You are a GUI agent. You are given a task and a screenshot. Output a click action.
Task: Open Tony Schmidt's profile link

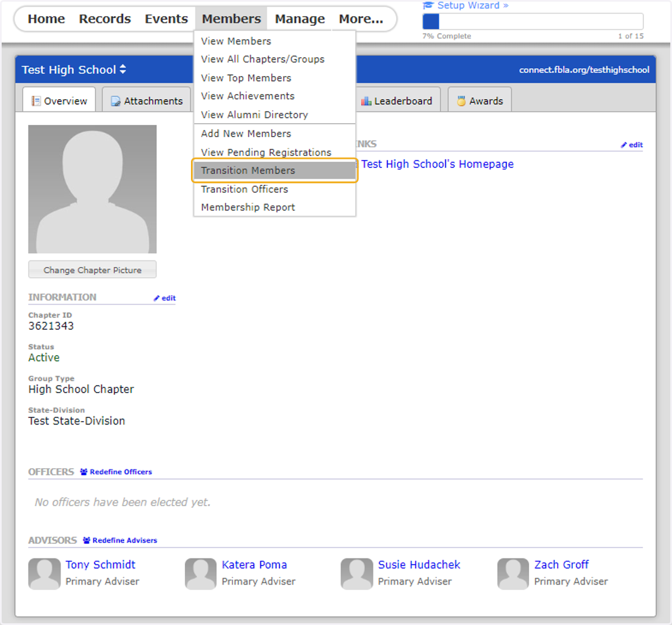point(100,565)
